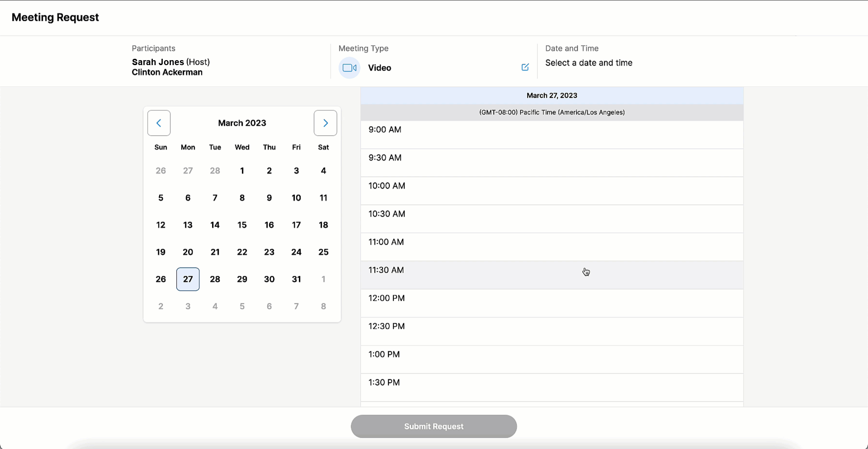Viewport: 868px width, 449px height.
Task: Pick March 15 on the calendar
Action: click(242, 225)
